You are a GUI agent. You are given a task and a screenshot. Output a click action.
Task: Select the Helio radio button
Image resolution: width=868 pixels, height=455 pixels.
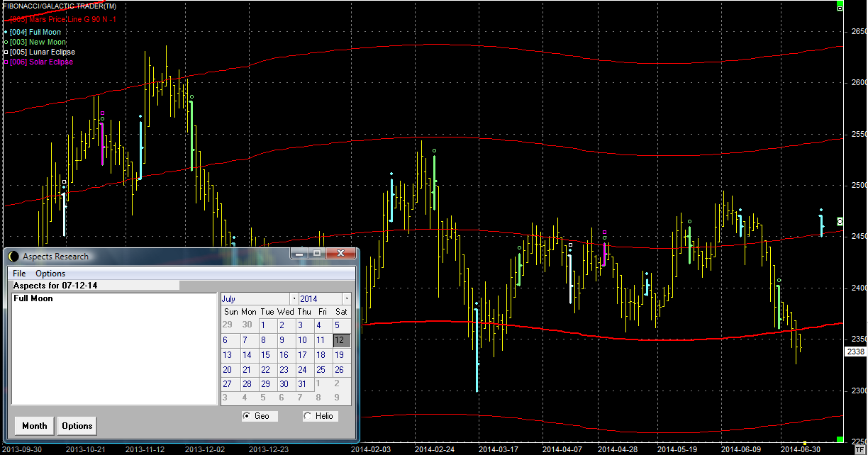pyautogui.click(x=307, y=416)
